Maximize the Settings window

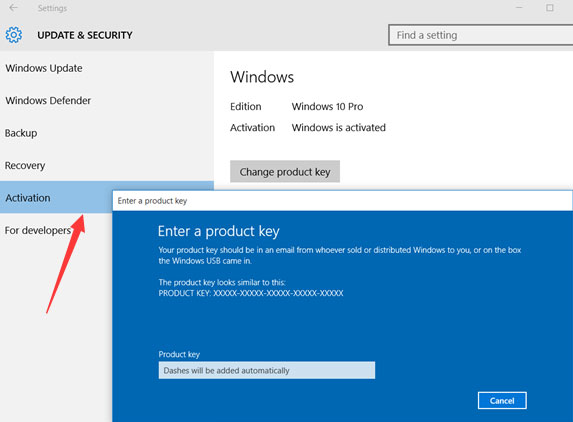[550, 8]
